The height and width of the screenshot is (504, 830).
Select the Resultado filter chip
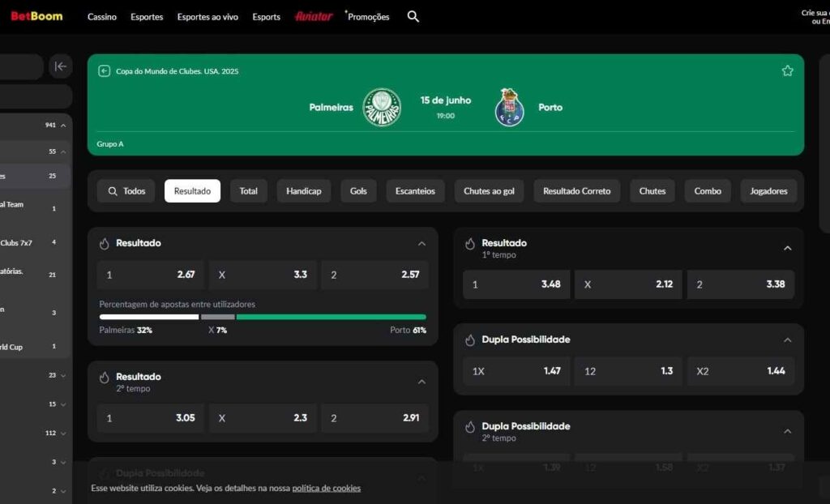192,190
